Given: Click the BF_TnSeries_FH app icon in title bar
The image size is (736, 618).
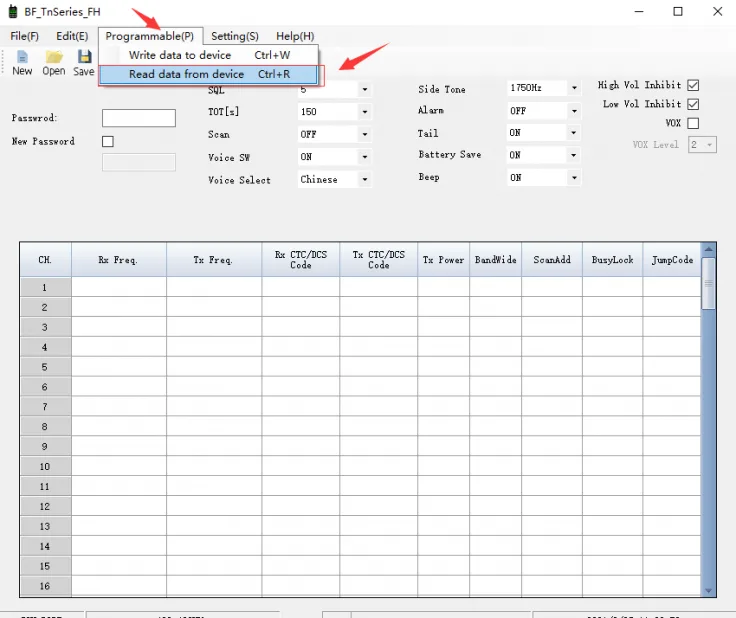Looking at the screenshot, I should pyautogui.click(x=12, y=11).
